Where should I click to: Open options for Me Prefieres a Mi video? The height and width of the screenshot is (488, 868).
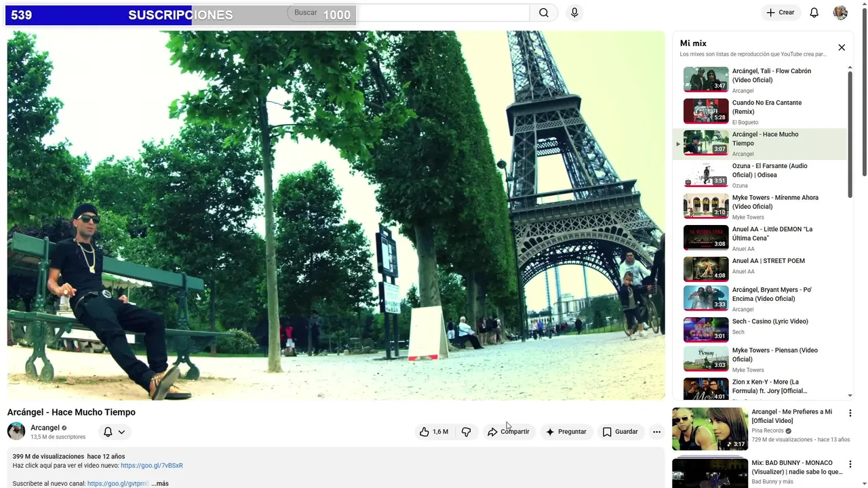pyautogui.click(x=850, y=413)
